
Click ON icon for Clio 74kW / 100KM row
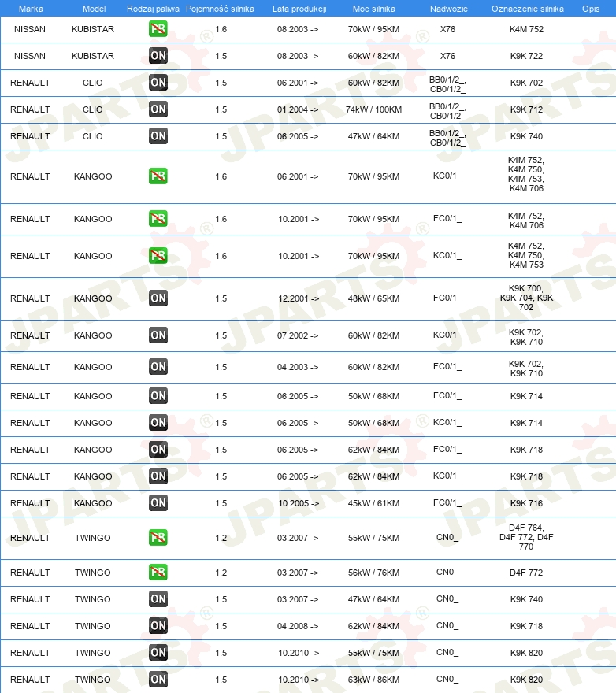pos(158,109)
